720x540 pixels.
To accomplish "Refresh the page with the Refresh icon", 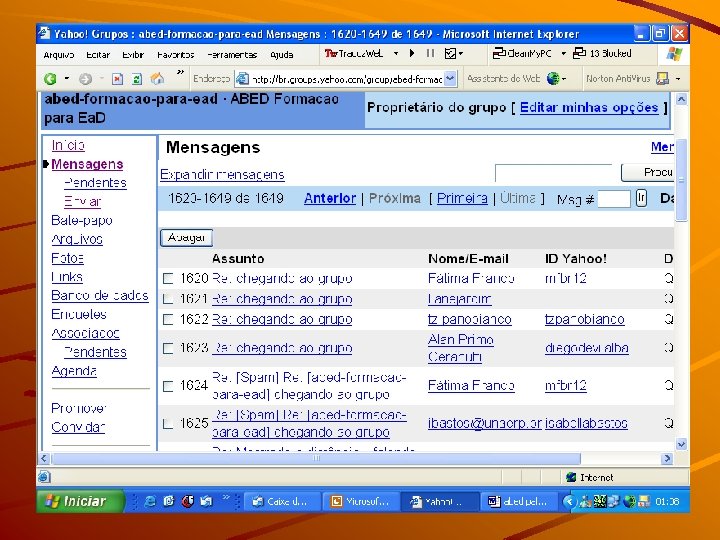I will click(x=137, y=79).
